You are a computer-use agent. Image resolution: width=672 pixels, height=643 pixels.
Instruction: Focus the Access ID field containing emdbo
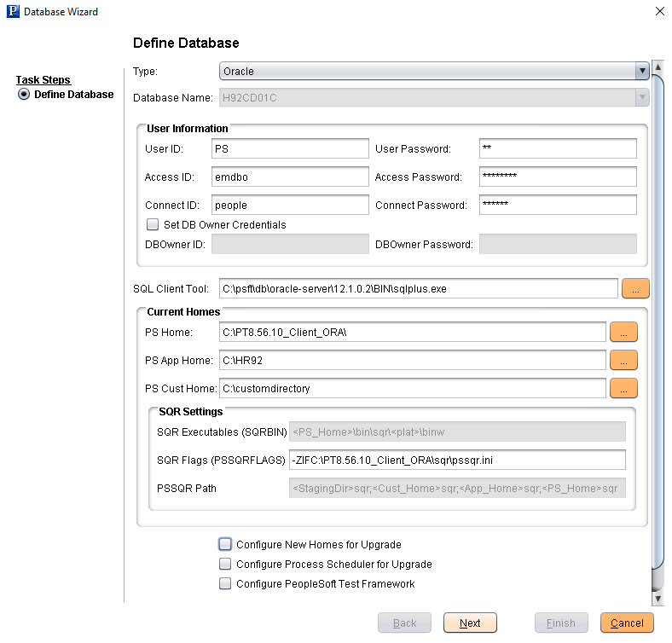[x=290, y=177]
